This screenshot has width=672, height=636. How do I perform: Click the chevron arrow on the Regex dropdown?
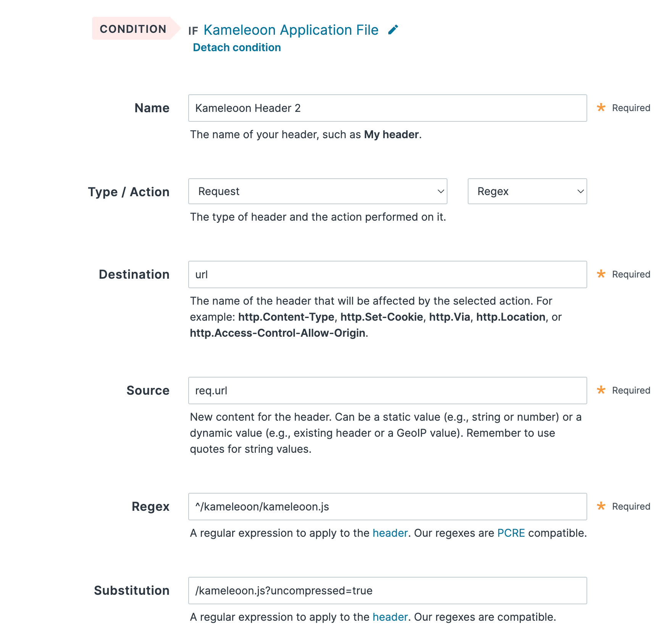click(580, 191)
